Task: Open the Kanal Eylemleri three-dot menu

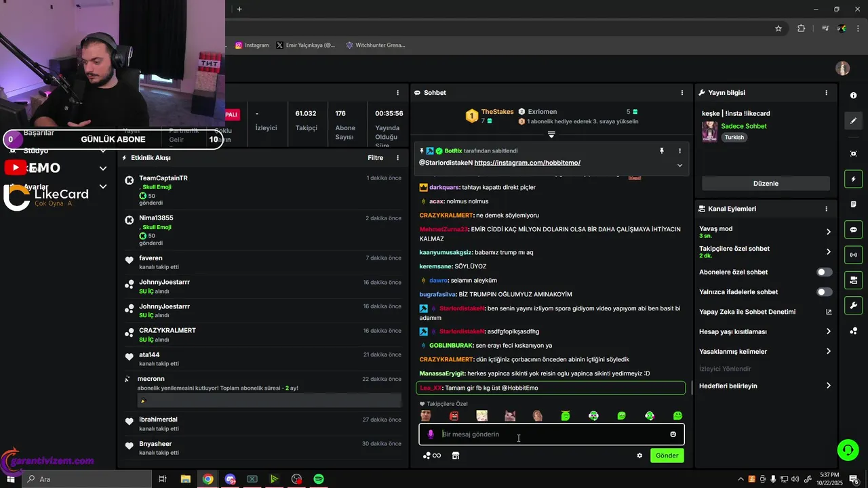Action: coord(826,209)
